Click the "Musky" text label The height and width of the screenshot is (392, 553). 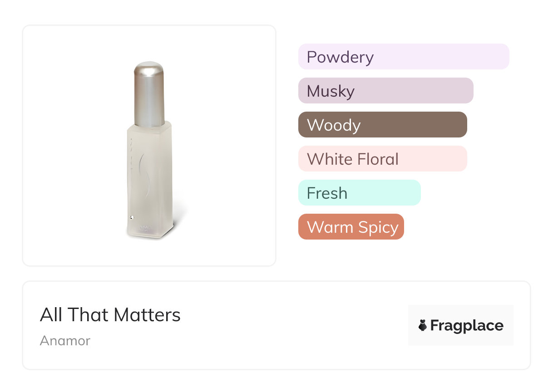pos(331,91)
